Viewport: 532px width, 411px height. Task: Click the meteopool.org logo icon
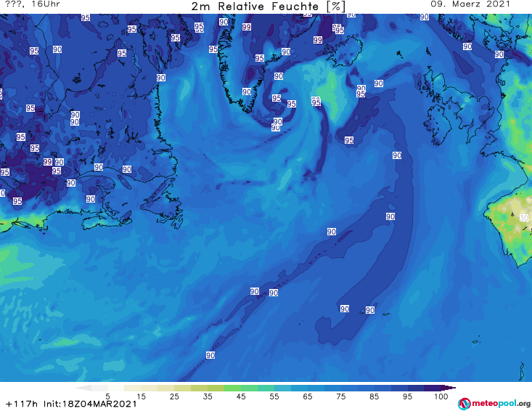(464, 404)
